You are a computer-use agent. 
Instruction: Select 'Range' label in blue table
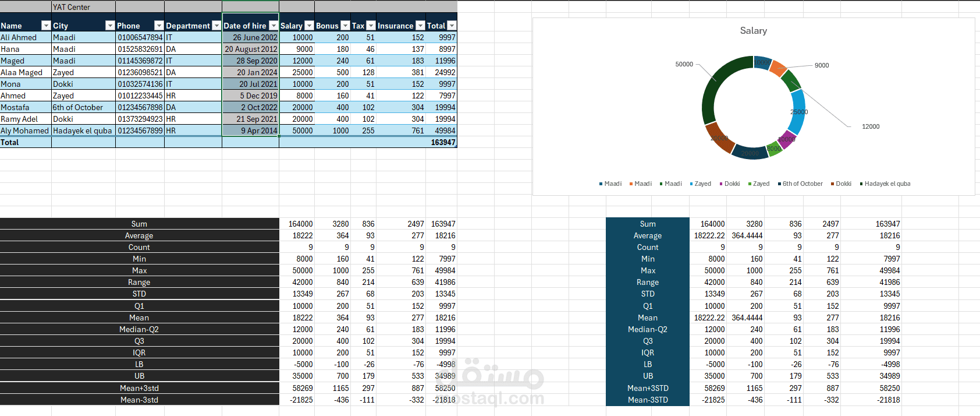tap(648, 282)
